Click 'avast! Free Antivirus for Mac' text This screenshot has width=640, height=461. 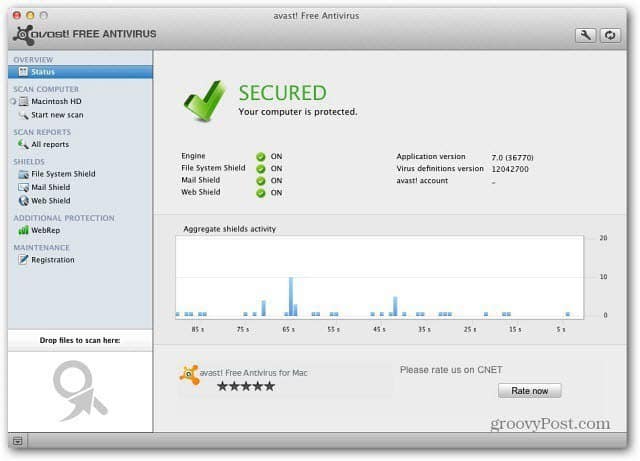pos(253,373)
